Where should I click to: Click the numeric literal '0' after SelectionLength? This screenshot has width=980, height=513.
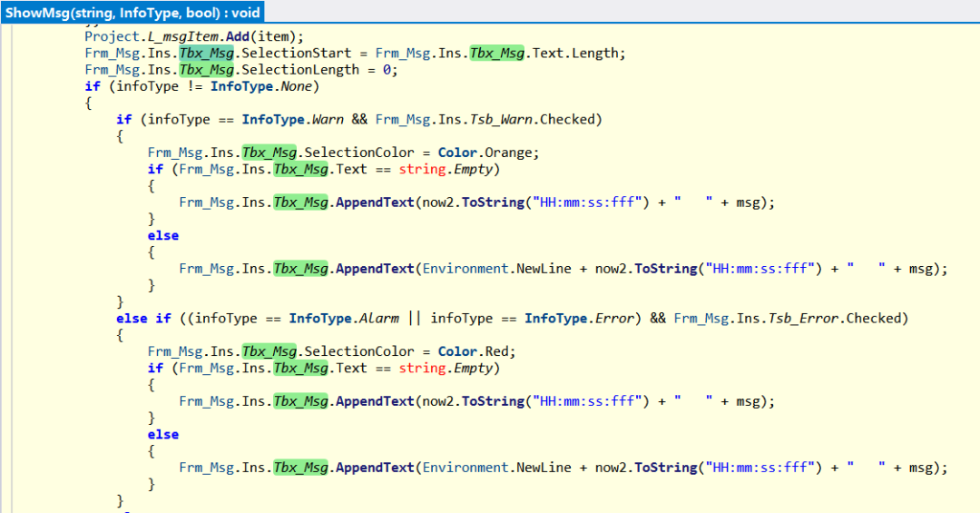coord(387,70)
